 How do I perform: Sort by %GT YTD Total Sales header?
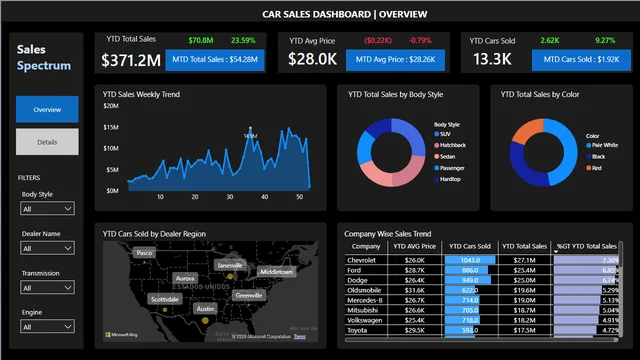587,246
